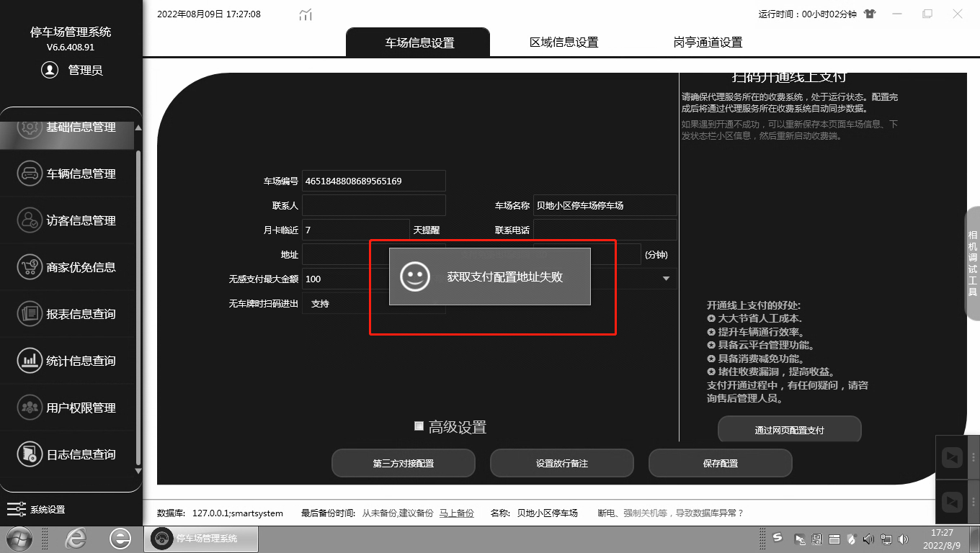Click the 2022年08月09日 timestamp text
This screenshot has height=553, width=980.
click(209, 14)
